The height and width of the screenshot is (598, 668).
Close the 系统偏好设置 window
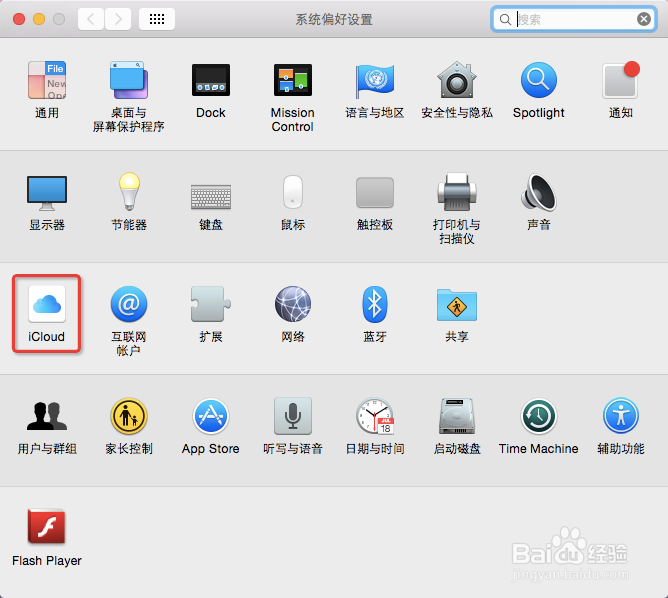click(x=19, y=19)
